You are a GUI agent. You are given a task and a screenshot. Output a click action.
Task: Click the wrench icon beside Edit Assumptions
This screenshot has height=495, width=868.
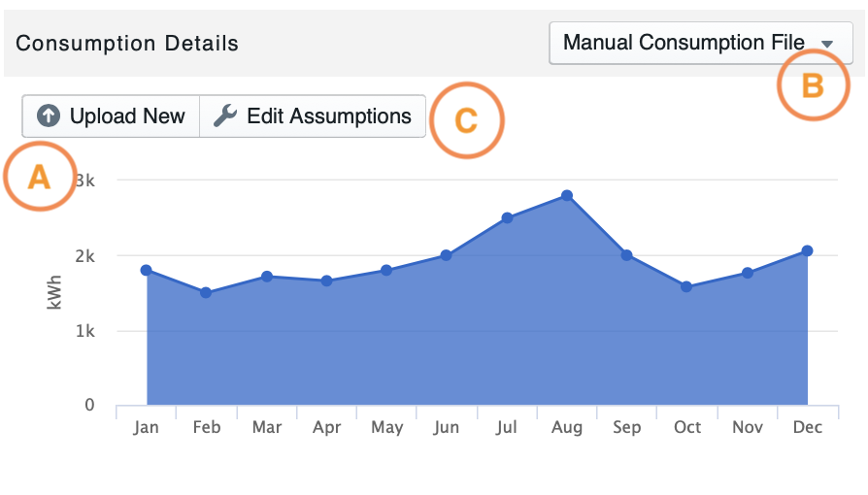(x=224, y=116)
